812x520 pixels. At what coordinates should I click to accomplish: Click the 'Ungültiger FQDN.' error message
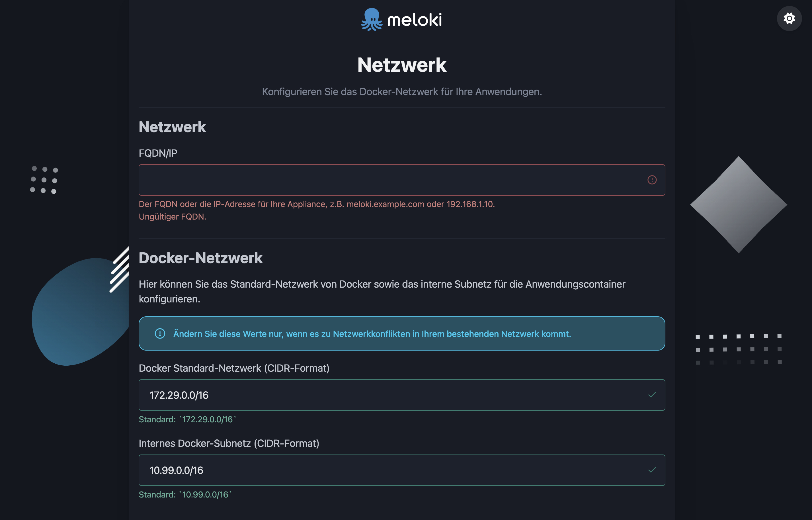(173, 216)
